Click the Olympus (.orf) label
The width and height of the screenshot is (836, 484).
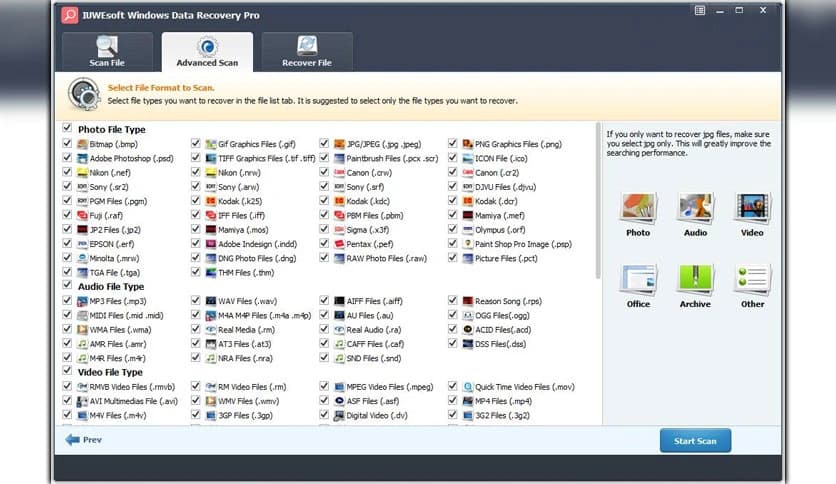(500, 230)
